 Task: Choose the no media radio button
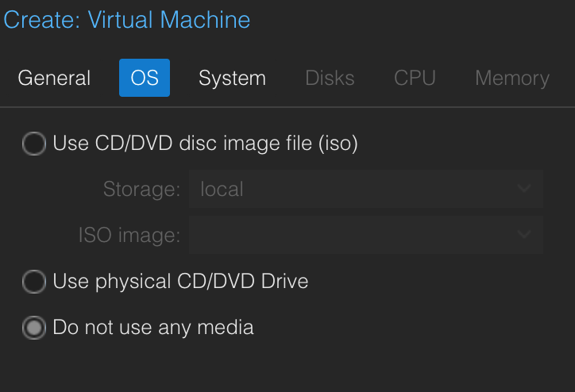coord(34,328)
